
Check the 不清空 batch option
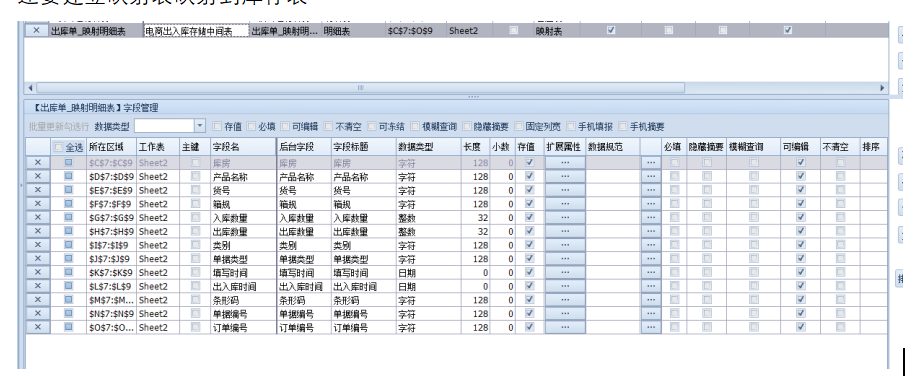click(x=329, y=126)
